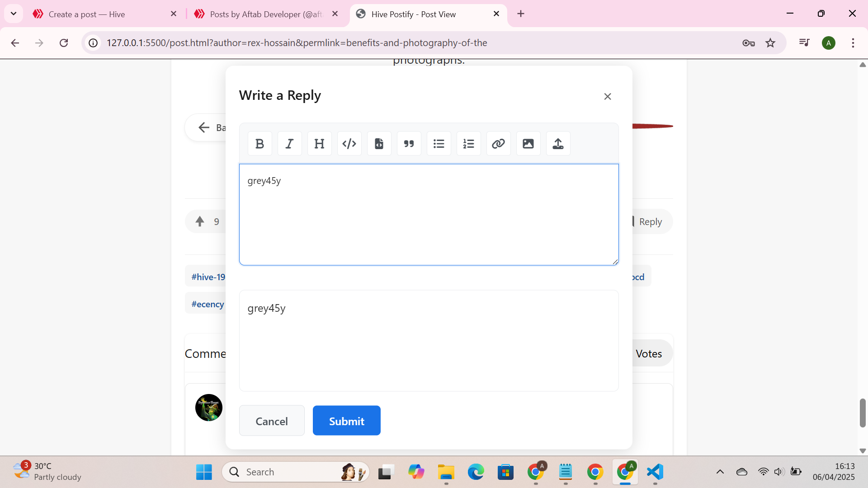Open the password manager key icon
Screen dimensions: 868x488
pos(749,42)
